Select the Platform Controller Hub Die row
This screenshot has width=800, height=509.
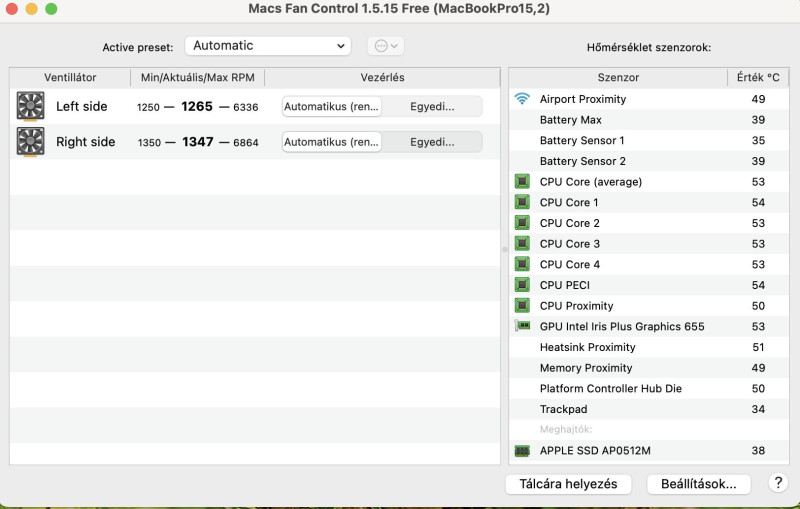tap(648, 388)
